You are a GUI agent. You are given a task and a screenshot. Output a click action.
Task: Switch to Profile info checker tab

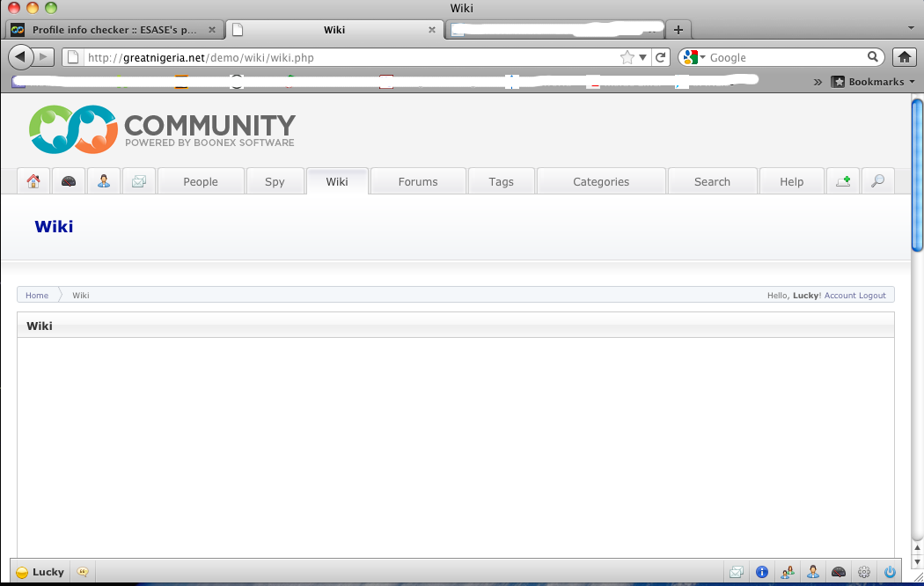114,29
